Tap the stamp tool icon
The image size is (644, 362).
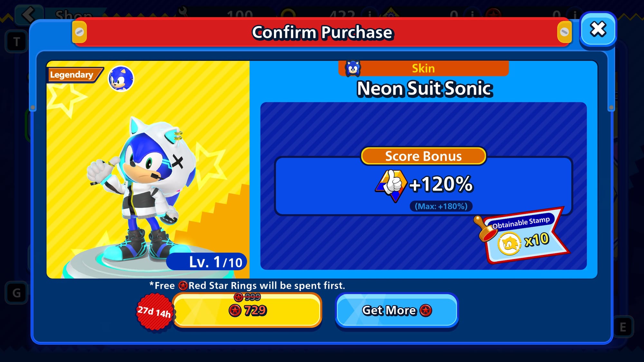tap(484, 229)
